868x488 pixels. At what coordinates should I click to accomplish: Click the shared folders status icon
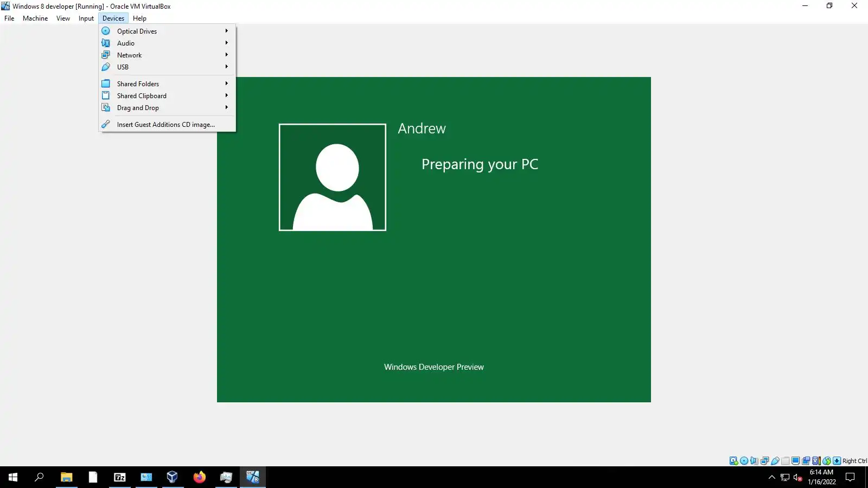(x=785, y=461)
